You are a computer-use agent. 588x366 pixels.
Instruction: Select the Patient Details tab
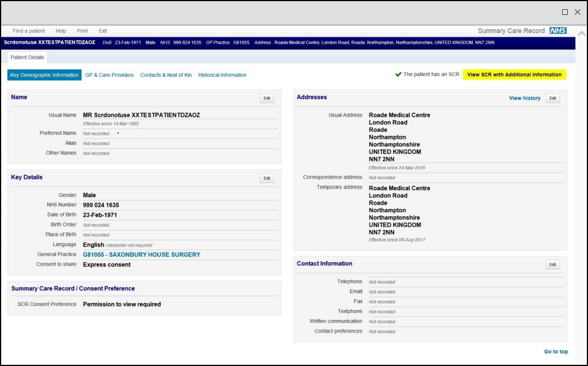click(28, 58)
